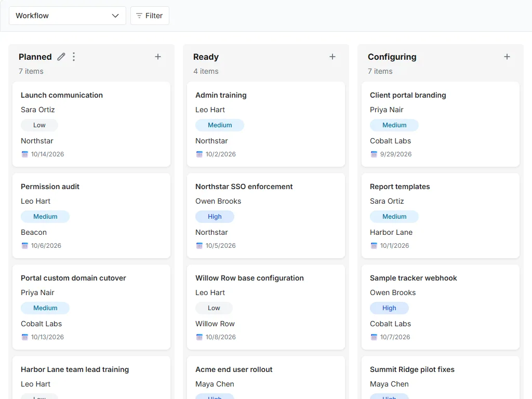The width and height of the screenshot is (532, 399).
Task: Open Willow Row base configuration card
Action: coord(266,307)
